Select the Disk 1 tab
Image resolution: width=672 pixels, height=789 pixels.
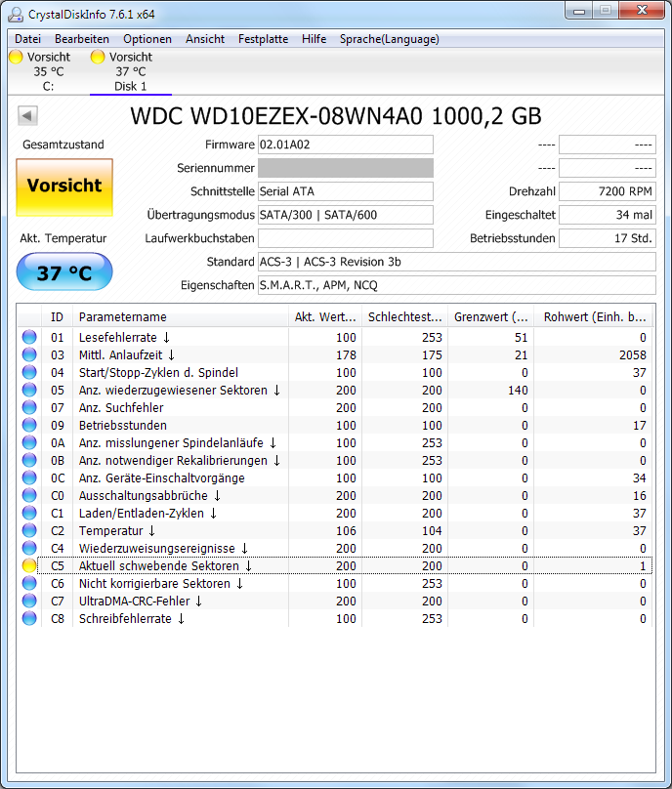[130, 71]
